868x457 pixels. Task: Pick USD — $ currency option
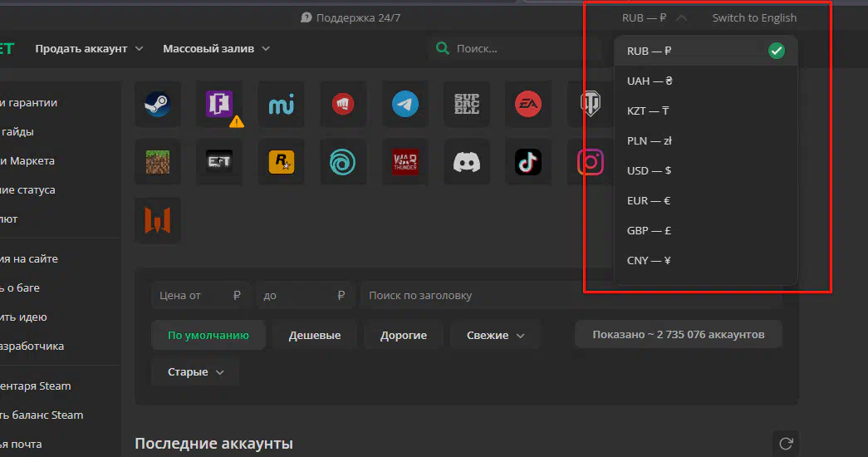(706, 170)
